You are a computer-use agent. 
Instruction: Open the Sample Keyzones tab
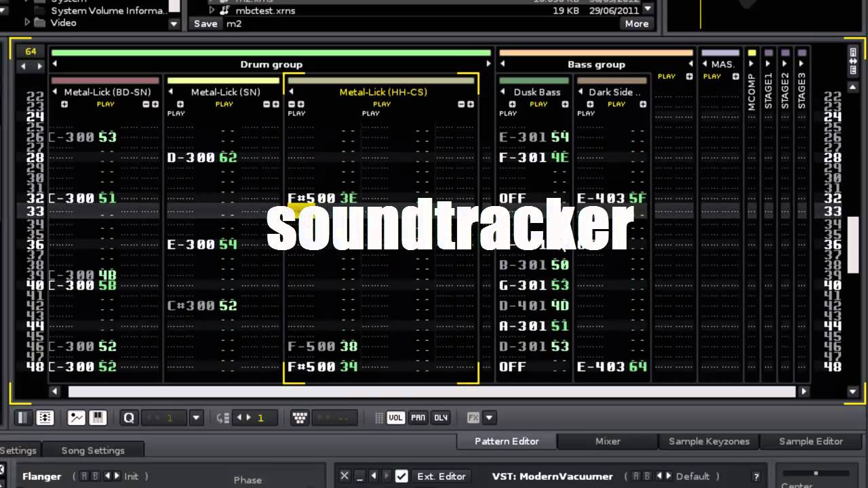709,441
